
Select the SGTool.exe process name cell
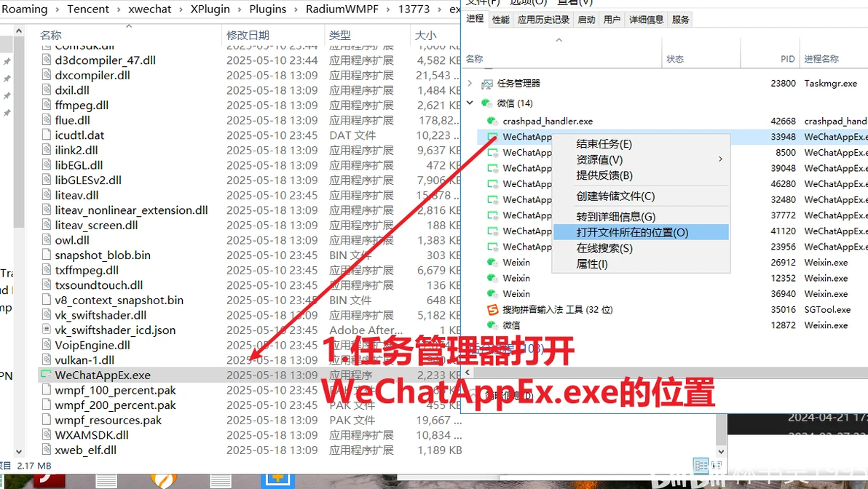click(x=827, y=310)
